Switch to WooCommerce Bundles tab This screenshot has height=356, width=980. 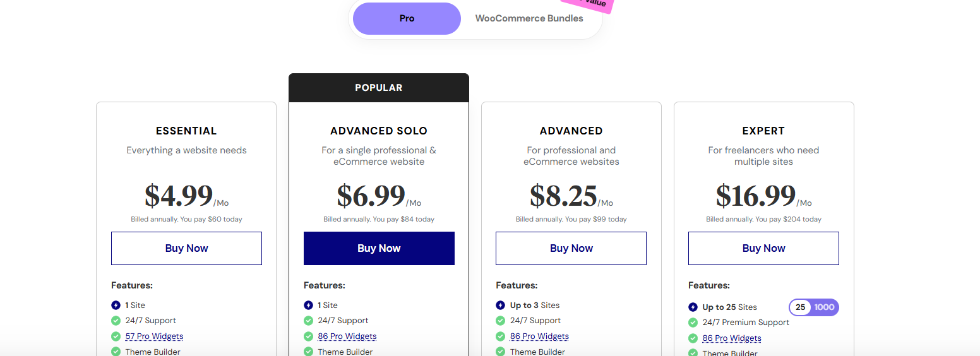point(529,18)
